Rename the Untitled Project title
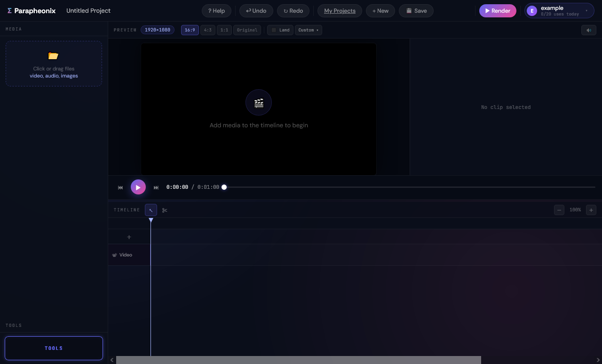Screen dimensions: 602x364 (88, 10)
